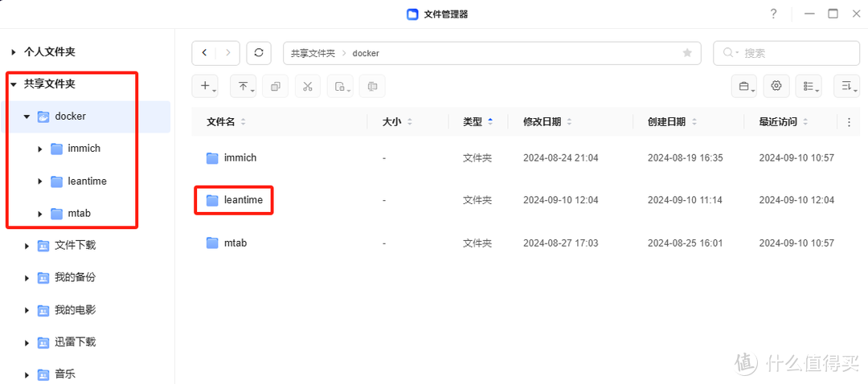Go back with the left arrow
The width and height of the screenshot is (868, 384).
coord(204,53)
